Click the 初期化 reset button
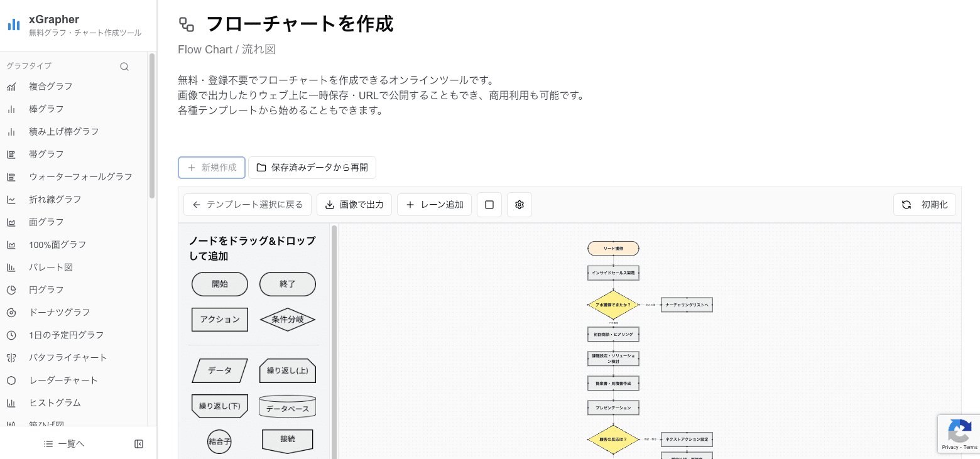Screen dimensions: 980x459 tap(925, 204)
